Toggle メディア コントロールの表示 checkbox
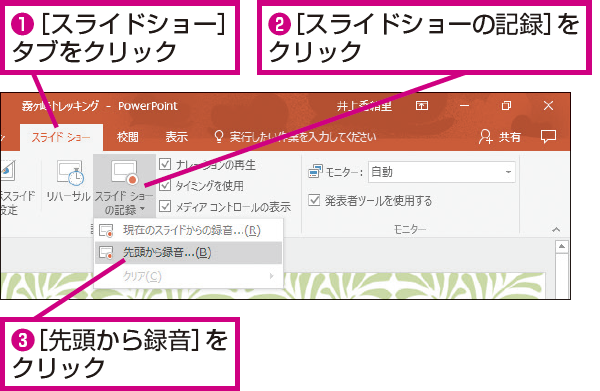 click(x=165, y=206)
